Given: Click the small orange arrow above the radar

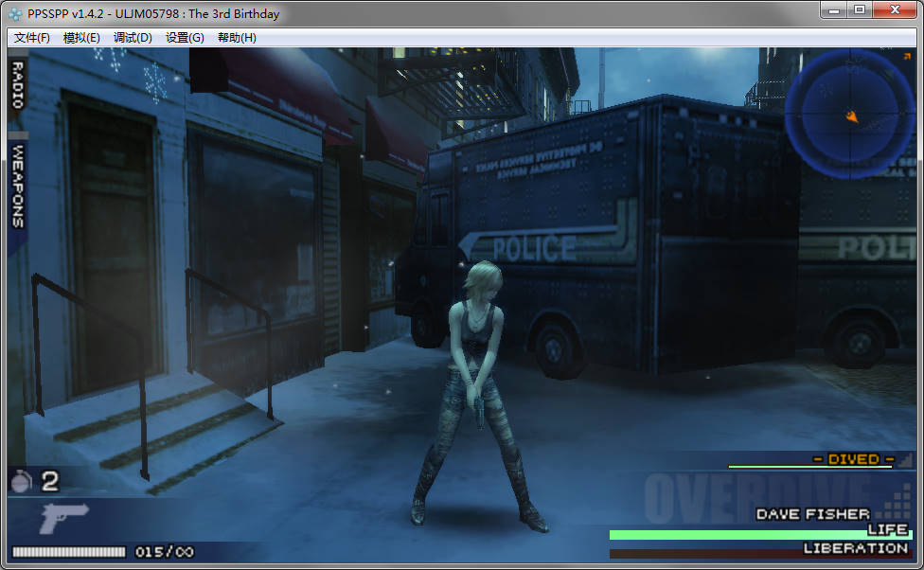Looking at the screenshot, I should pyautogui.click(x=907, y=57).
